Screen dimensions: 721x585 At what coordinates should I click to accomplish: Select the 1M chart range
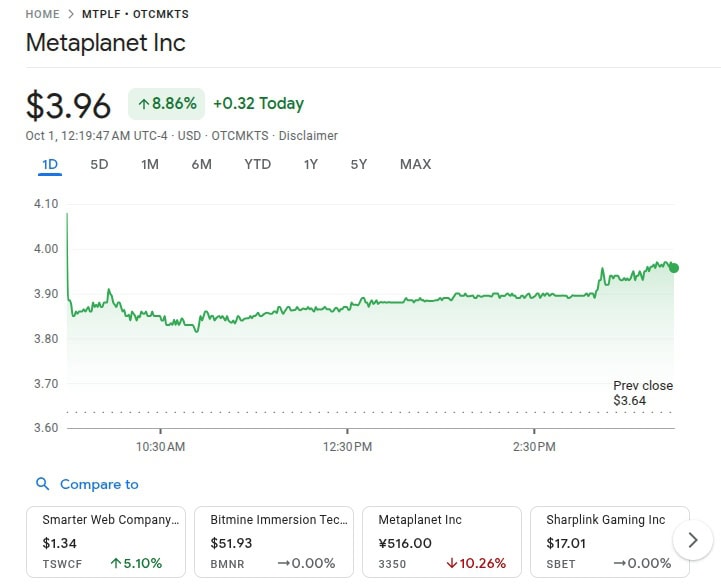click(150, 164)
